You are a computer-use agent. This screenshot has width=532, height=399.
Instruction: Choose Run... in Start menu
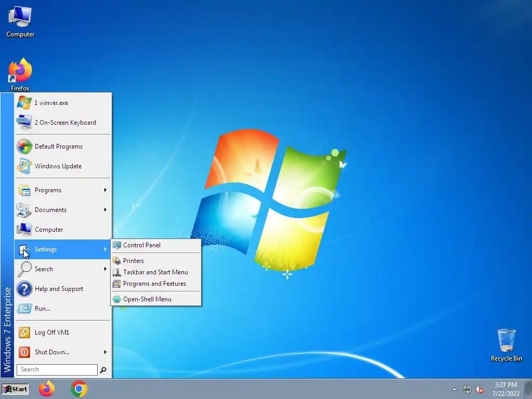tap(63, 309)
